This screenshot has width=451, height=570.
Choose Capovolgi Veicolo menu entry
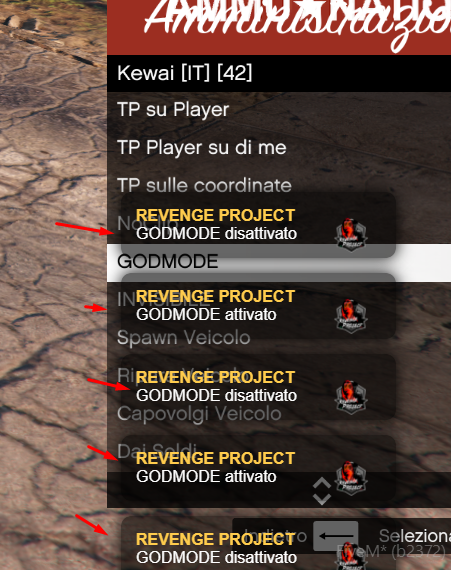(x=279, y=414)
